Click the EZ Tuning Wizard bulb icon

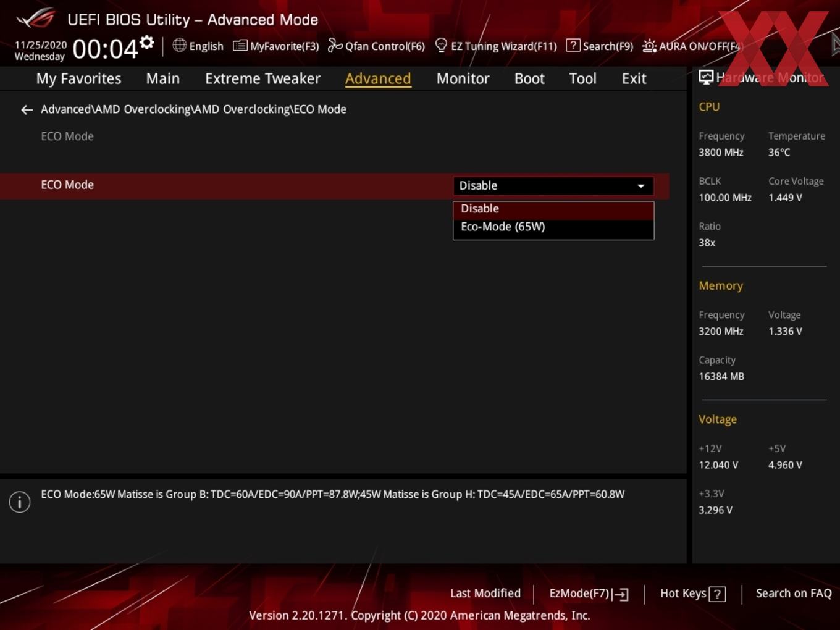[441, 45]
